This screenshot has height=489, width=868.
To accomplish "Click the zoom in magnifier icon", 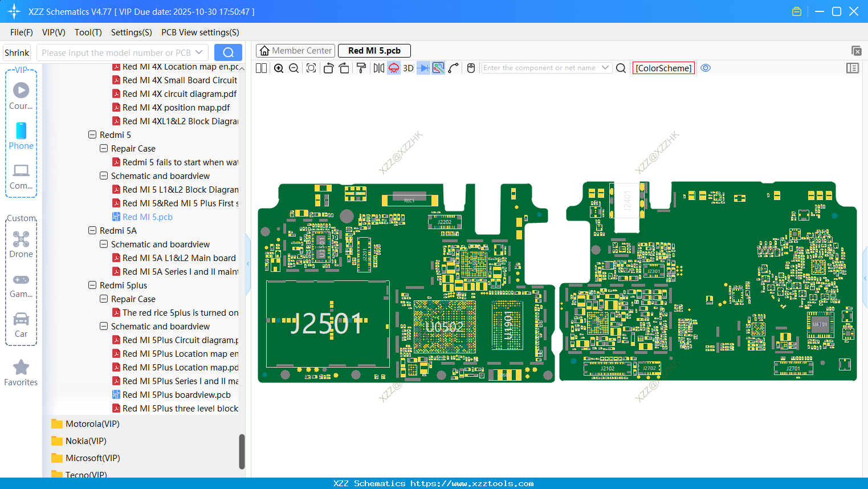I will [279, 68].
